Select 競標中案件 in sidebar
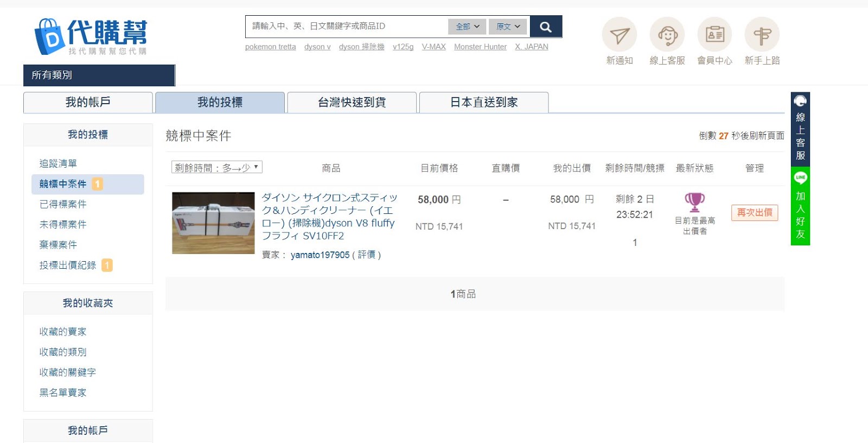Screen dimensions: 868x443 point(88,184)
